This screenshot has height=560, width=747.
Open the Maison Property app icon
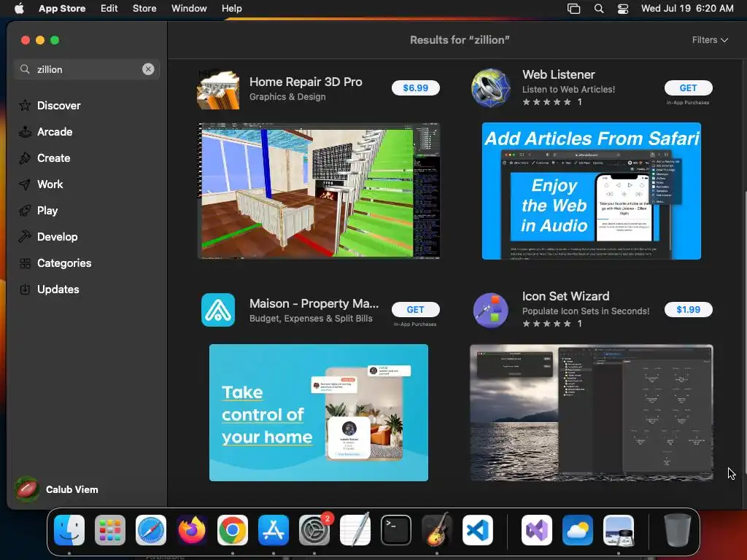(218, 310)
